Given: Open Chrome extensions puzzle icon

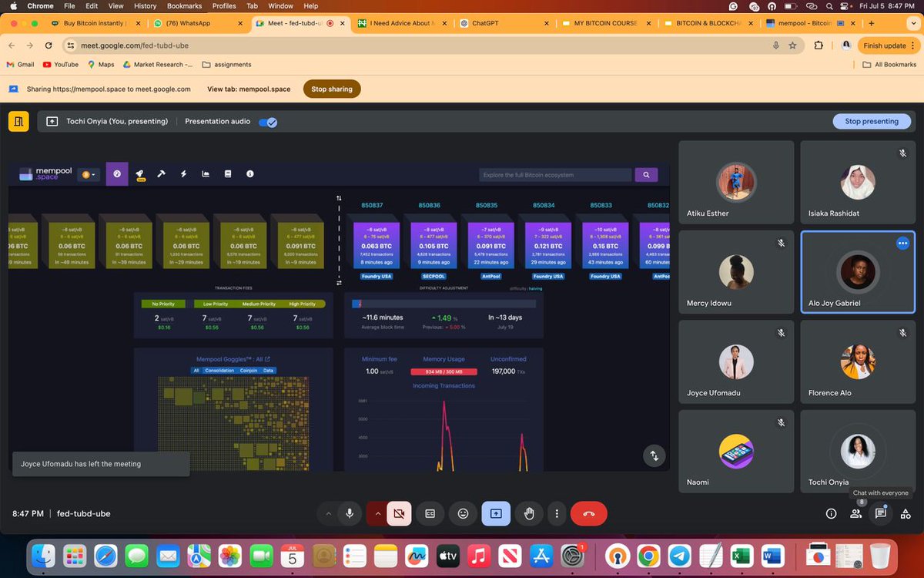Looking at the screenshot, I should click(819, 45).
